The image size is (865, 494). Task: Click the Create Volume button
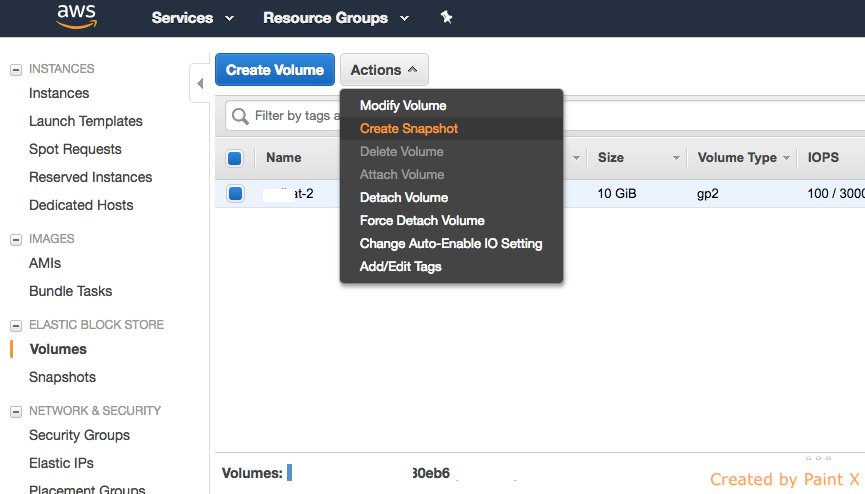(275, 70)
